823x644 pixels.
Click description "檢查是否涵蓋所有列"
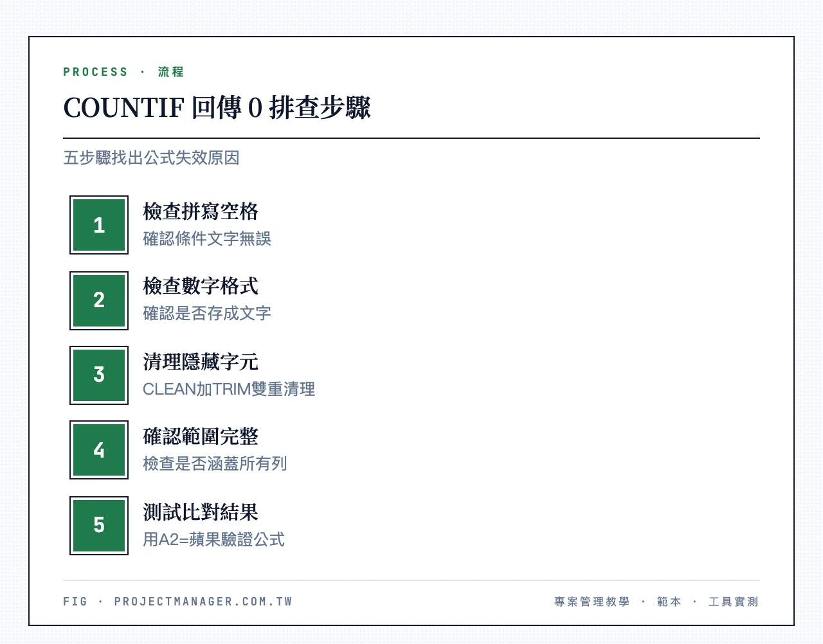click(215, 464)
